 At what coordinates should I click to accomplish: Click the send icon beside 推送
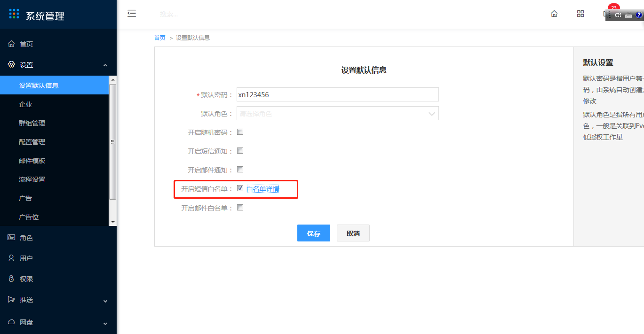click(x=11, y=299)
